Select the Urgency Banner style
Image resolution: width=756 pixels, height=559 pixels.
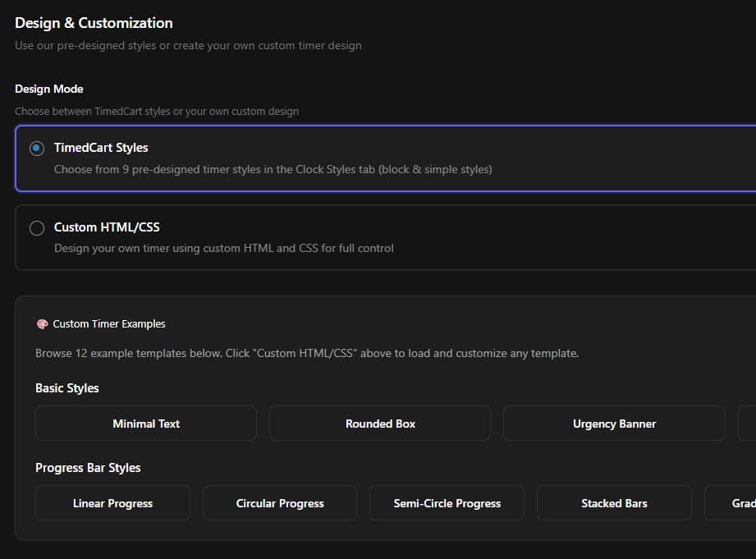click(613, 423)
